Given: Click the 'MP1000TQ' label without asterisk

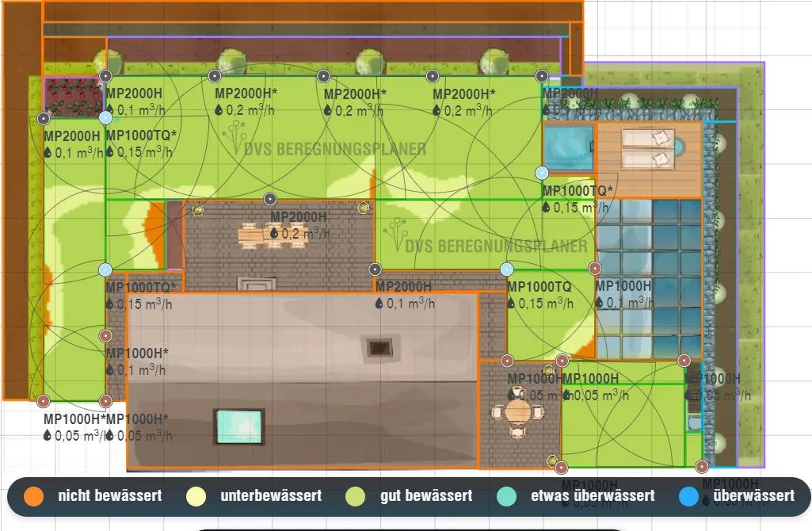Looking at the screenshot, I should (539, 287).
